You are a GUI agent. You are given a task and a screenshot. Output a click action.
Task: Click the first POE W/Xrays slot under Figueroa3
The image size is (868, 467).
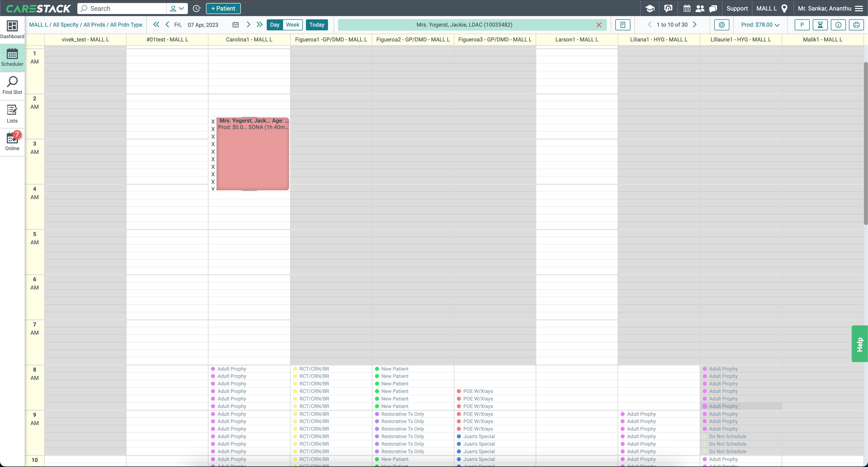pos(495,391)
